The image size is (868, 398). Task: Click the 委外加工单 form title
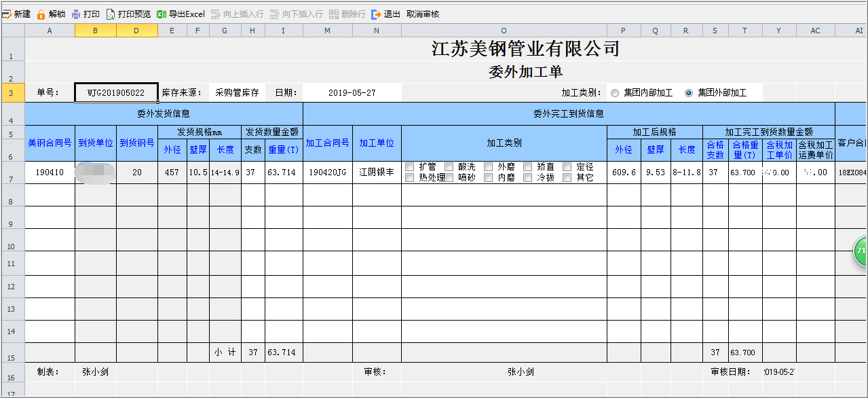526,72
